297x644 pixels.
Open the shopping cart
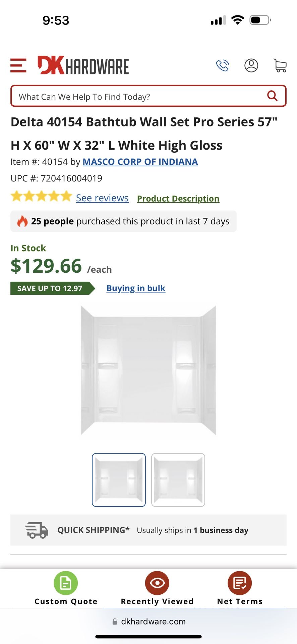[x=280, y=65]
